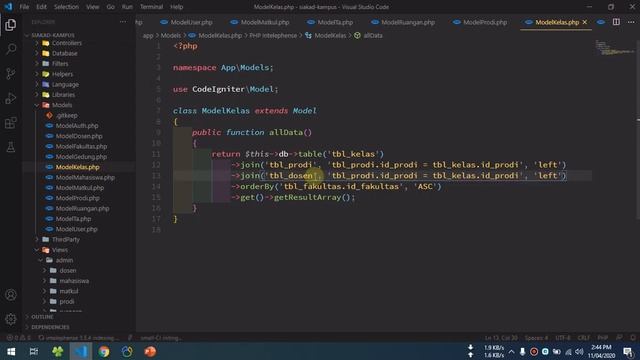Click Spaces: 4 indentation in status bar
The image size is (640, 360).
[x=537, y=338]
